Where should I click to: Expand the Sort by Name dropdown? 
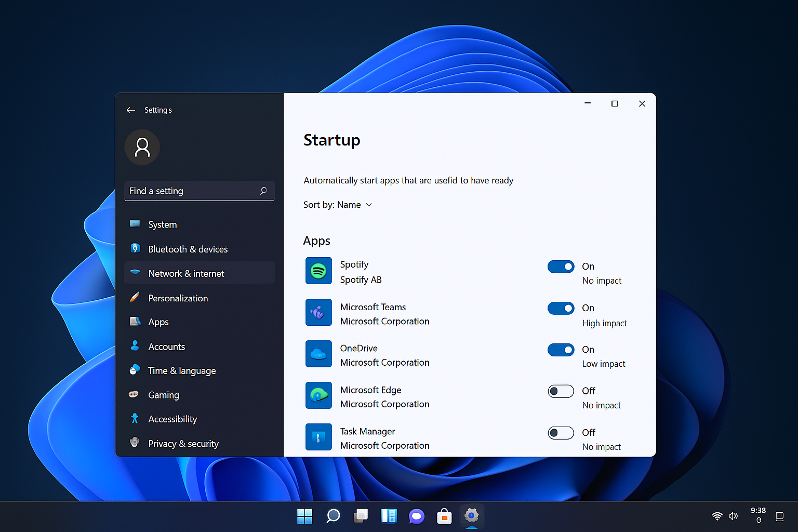pos(338,205)
